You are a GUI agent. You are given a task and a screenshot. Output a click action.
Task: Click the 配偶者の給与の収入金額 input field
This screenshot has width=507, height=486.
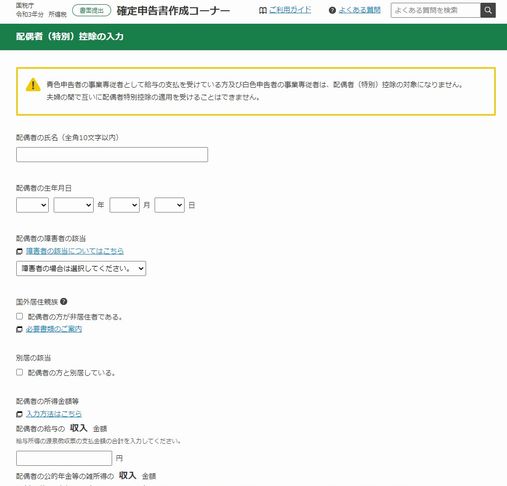[64, 458]
